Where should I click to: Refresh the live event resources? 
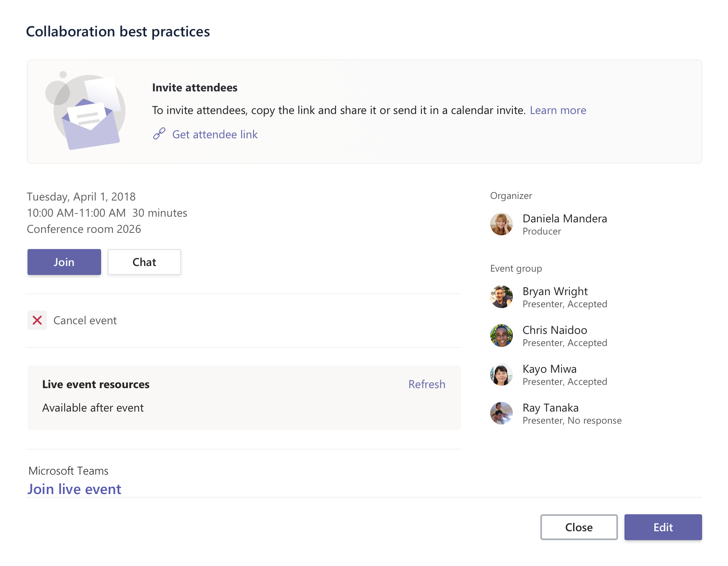coord(426,384)
